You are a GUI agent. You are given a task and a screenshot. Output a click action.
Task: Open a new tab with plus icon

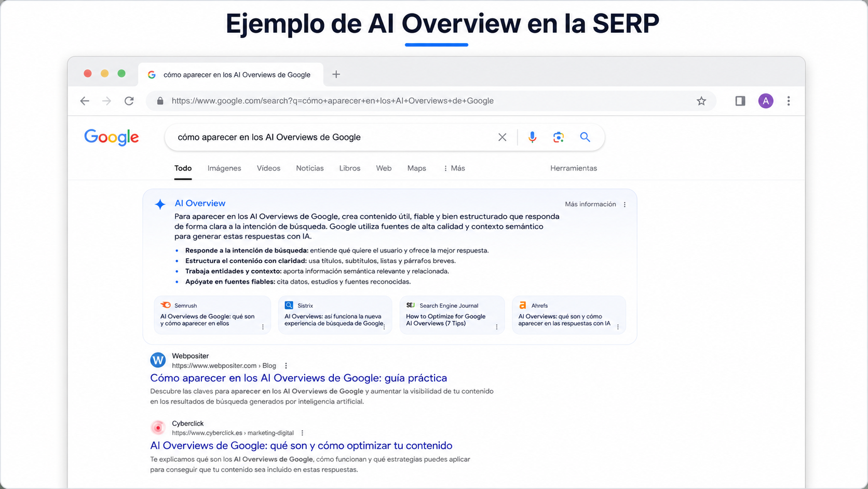click(336, 74)
